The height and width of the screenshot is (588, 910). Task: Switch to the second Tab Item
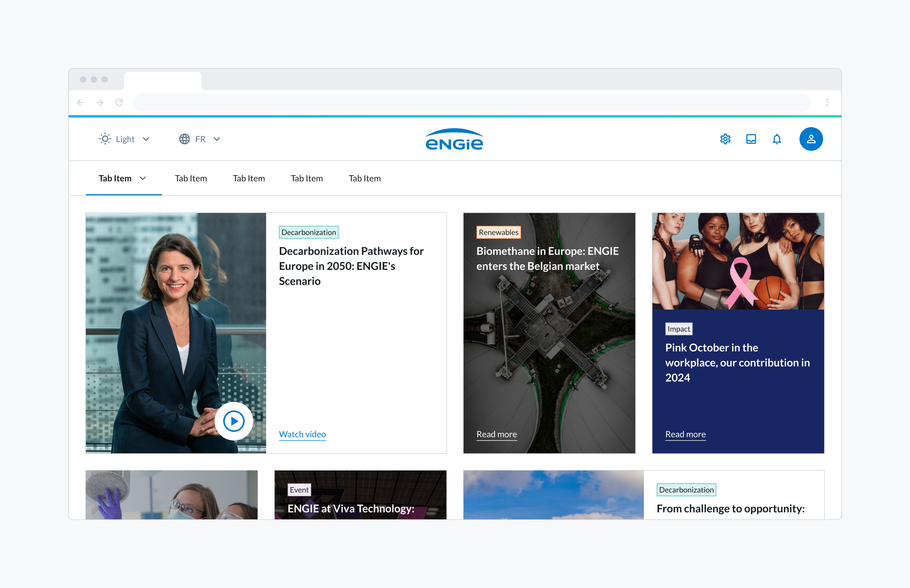pyautogui.click(x=191, y=178)
